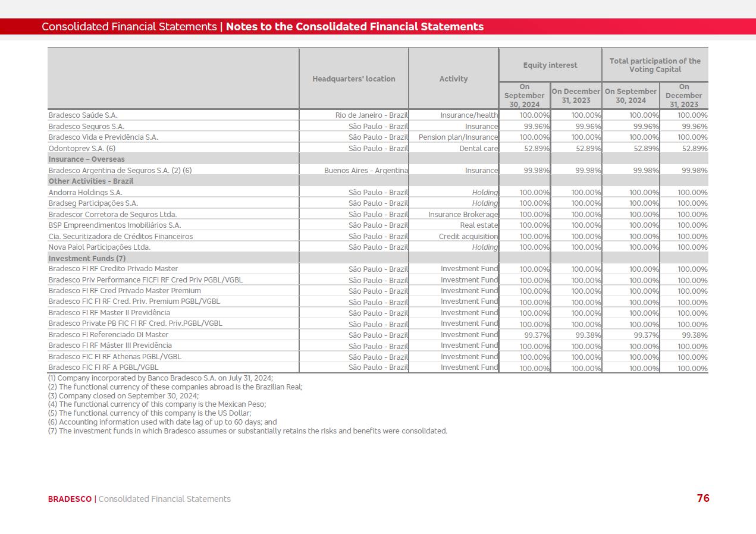Click the page number 76 in the footer
756x534 pixels.
point(702,498)
